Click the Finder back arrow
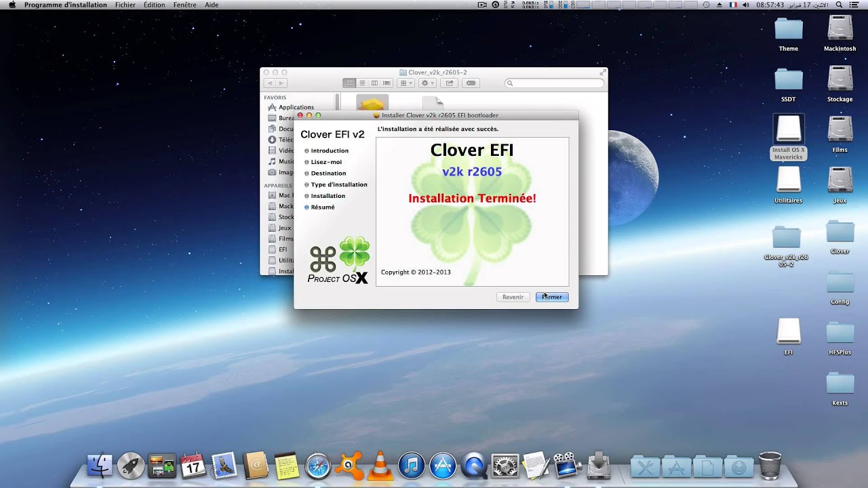Image resolution: width=868 pixels, height=488 pixels. coord(269,83)
